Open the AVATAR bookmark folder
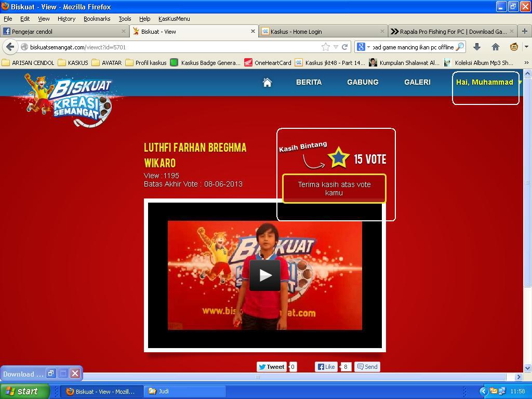This screenshot has height=399, width=532. [x=107, y=63]
